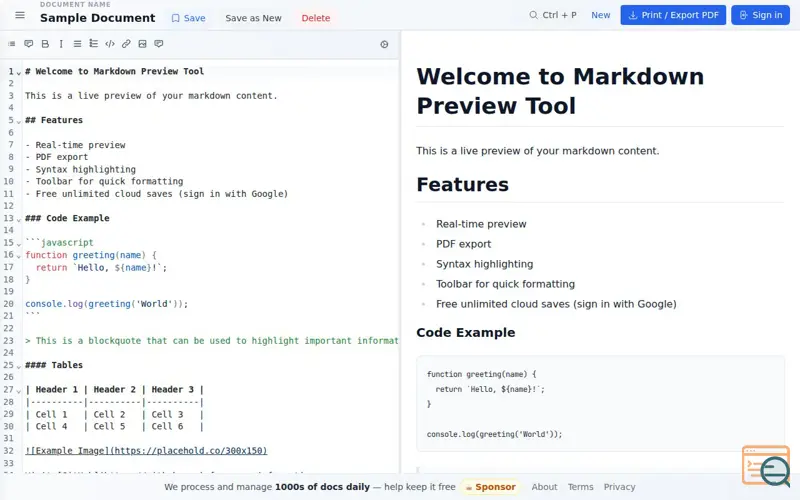Click Save as New
Viewport: 800px width, 500px height.
253,18
